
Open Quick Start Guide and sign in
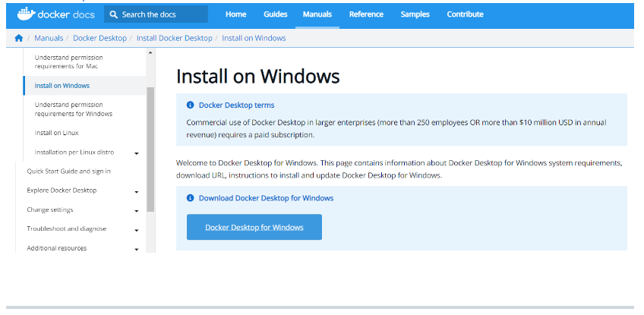(68, 172)
